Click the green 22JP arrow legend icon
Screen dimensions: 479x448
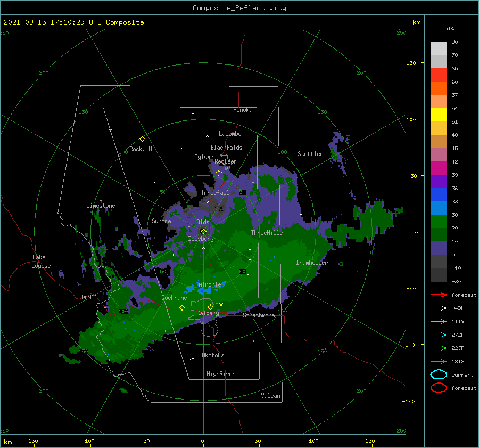[x=439, y=348]
